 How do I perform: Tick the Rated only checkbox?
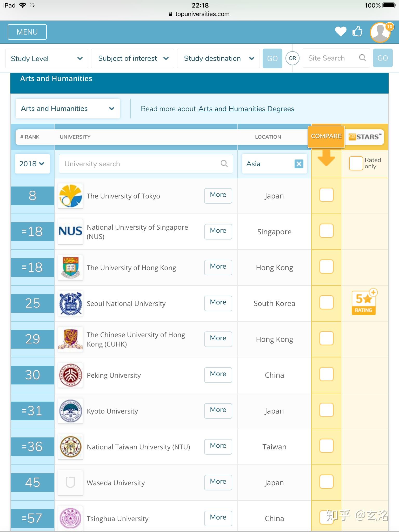click(x=356, y=163)
